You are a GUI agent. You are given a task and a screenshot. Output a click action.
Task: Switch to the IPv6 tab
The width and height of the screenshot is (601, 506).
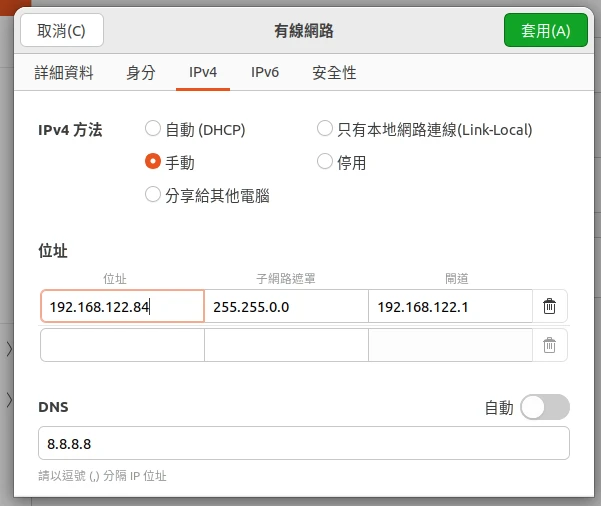265,73
